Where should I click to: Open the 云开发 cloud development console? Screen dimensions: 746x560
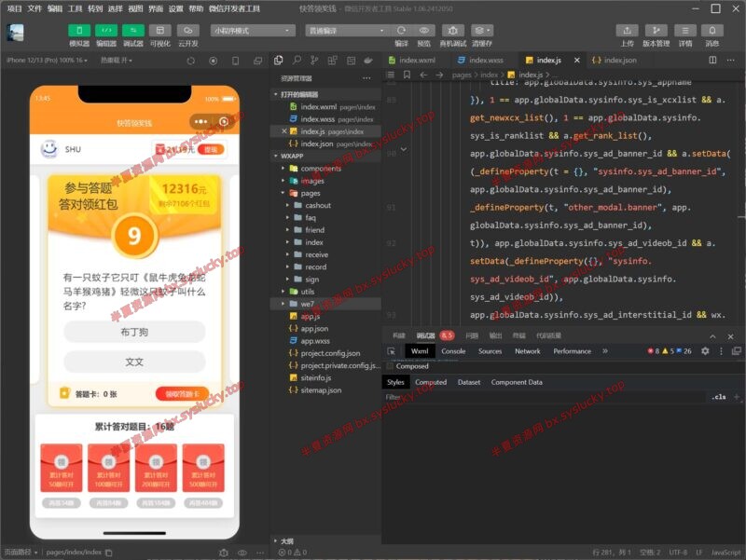click(x=188, y=31)
